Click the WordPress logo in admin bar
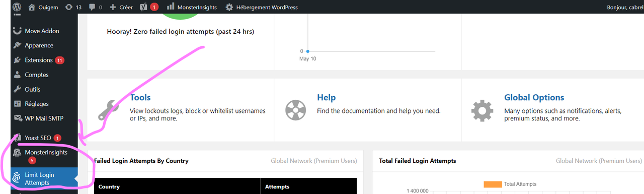The image size is (644, 194). coord(17,7)
